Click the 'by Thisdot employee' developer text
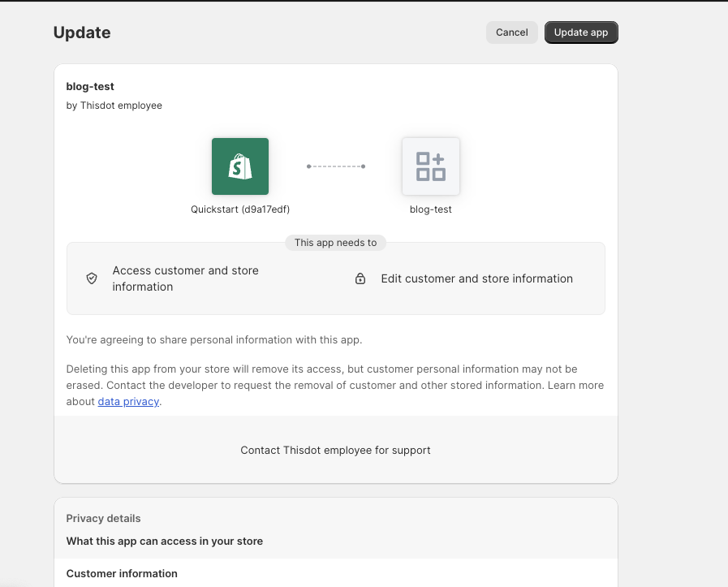 114,106
